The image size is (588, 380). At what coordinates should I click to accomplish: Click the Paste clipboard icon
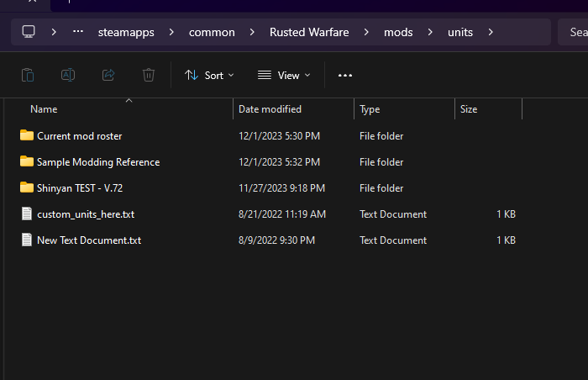coord(28,75)
